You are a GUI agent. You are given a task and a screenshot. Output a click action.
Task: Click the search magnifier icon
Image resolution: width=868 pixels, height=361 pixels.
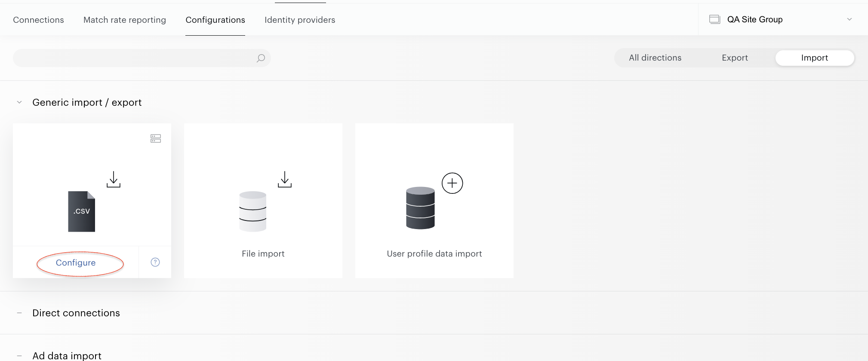261,58
